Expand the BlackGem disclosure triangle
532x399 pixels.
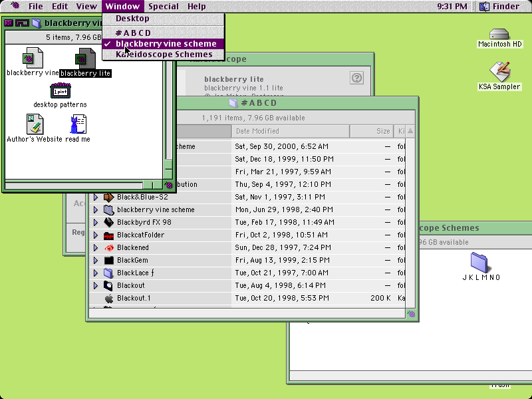96,261
